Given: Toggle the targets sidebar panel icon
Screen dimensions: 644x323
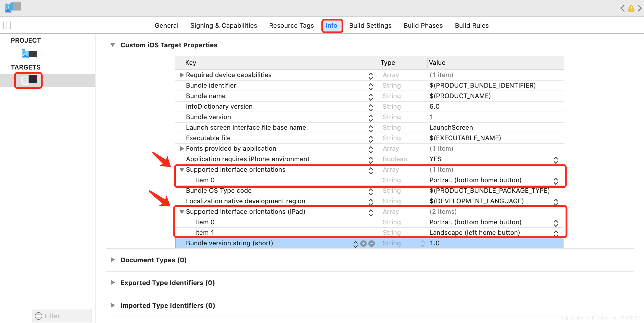Looking at the screenshot, I should tap(7, 25).
